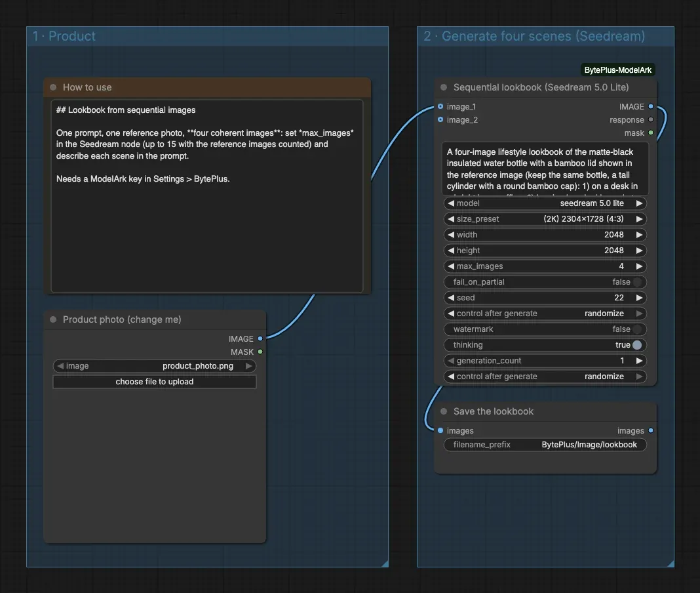The height and width of the screenshot is (593, 700).
Task: Open control after generate dropdown below generation_count
Action: [x=545, y=377]
